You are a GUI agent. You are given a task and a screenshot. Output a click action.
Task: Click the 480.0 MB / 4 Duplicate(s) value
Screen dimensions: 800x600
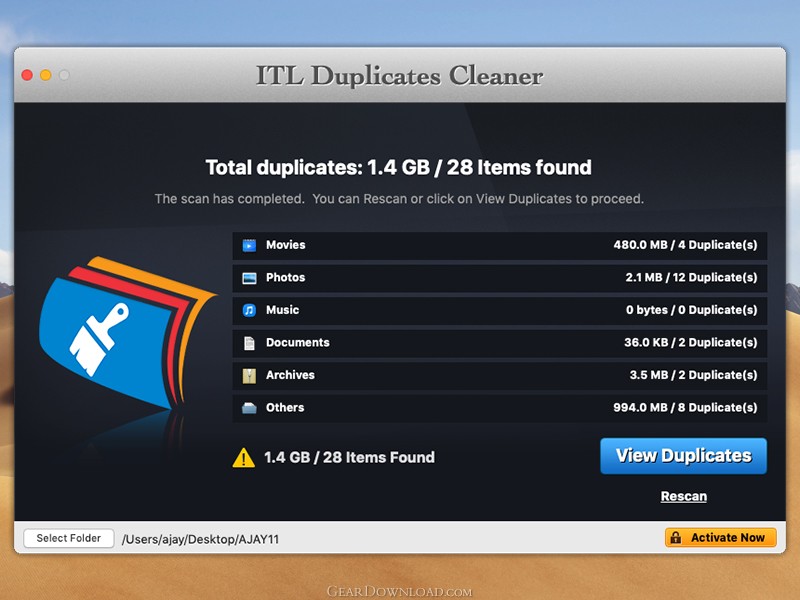point(685,245)
